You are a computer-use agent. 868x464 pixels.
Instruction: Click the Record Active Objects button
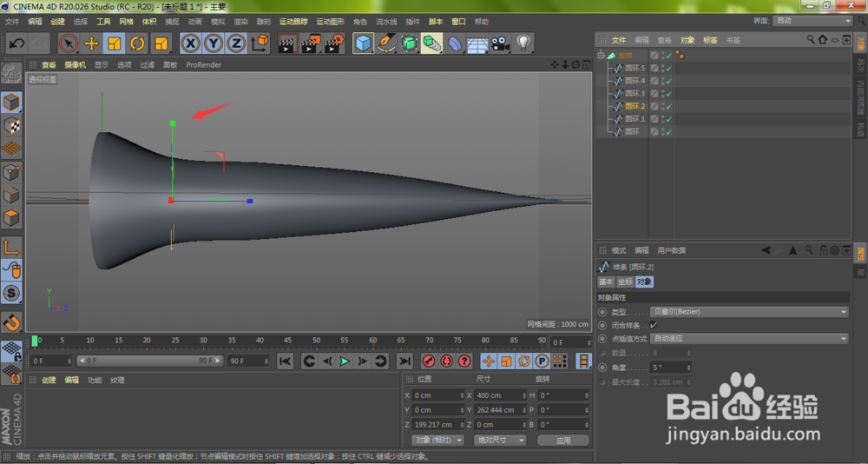tap(429, 361)
